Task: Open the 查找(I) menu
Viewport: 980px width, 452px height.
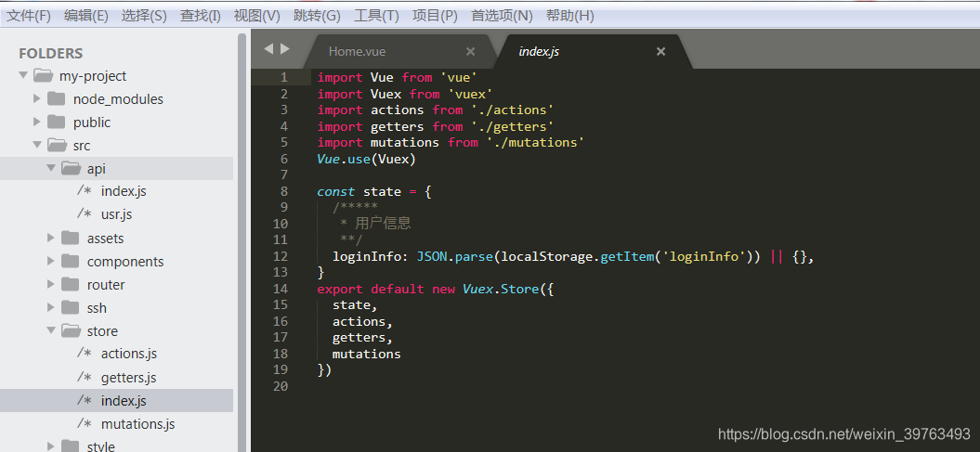Action: (201, 16)
